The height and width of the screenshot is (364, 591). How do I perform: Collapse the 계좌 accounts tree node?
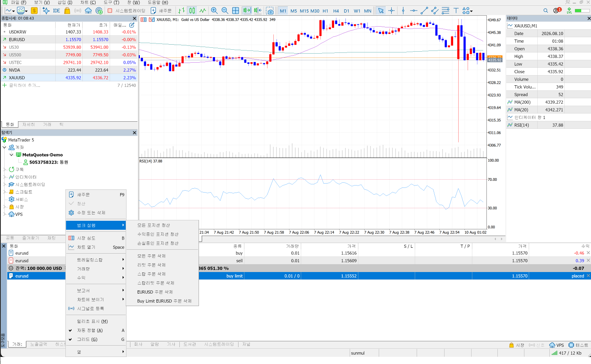[4, 147]
